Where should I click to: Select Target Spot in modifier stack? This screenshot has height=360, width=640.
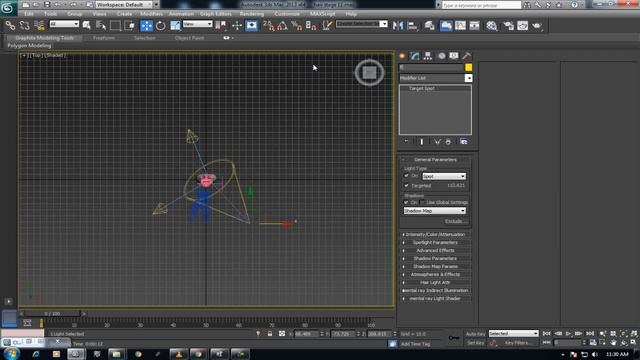pos(422,89)
